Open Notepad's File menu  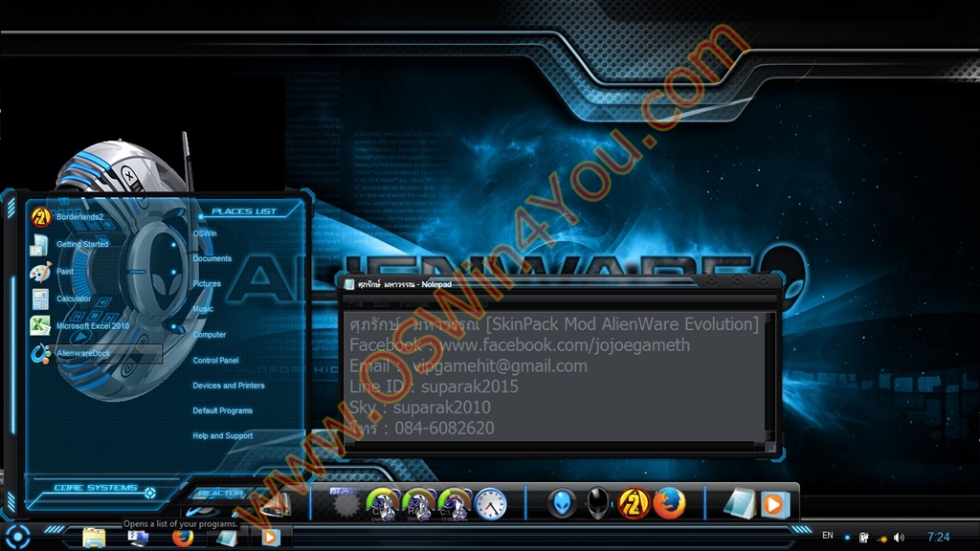coord(356,303)
